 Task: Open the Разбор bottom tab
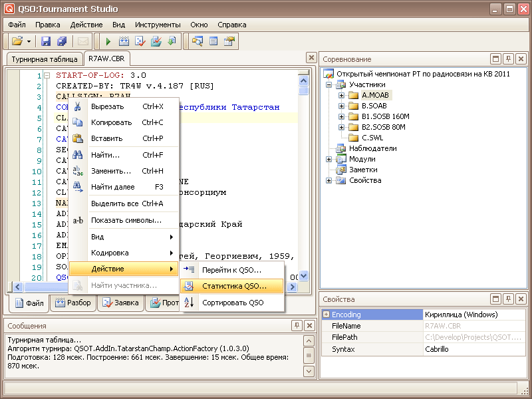pyautogui.click(x=72, y=303)
